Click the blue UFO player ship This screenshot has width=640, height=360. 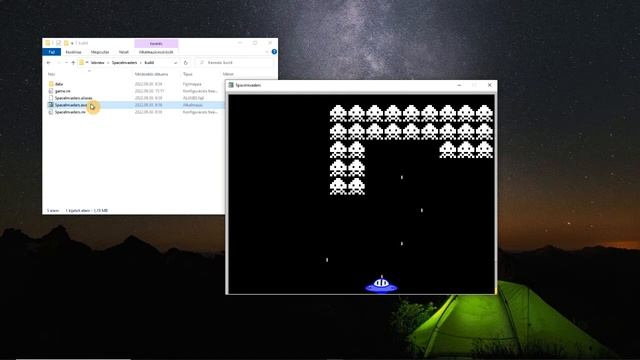tap(381, 284)
